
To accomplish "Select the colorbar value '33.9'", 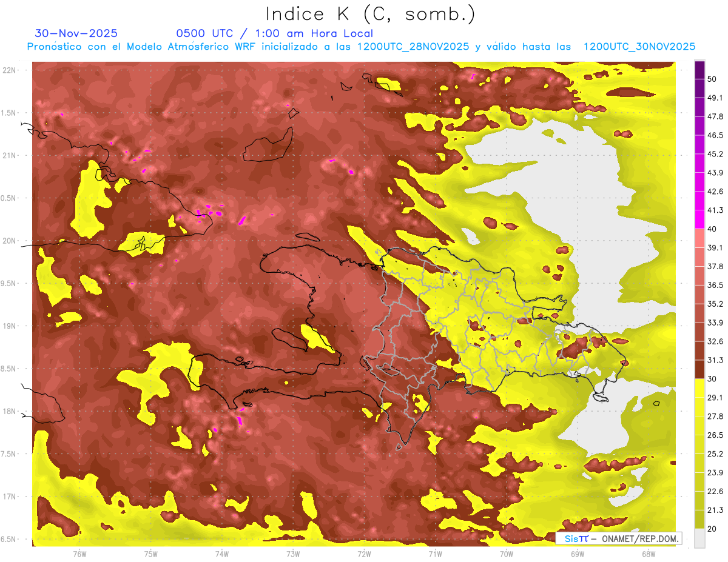I will (715, 323).
